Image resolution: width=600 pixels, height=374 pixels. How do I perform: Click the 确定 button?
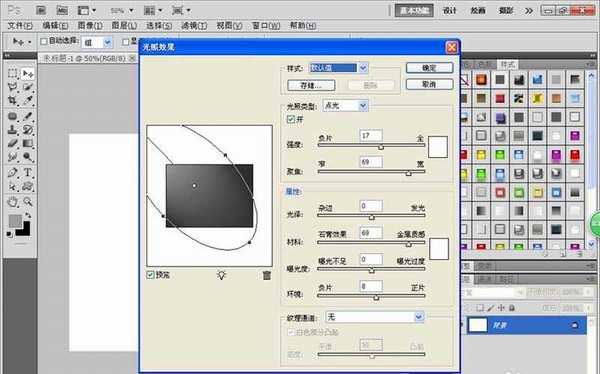pos(429,68)
